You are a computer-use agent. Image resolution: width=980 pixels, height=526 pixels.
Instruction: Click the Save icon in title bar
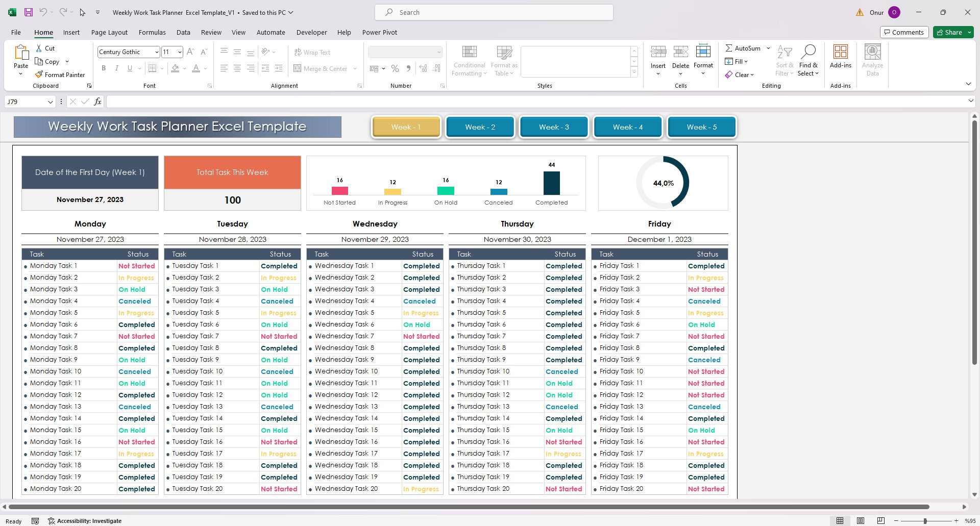(x=29, y=12)
